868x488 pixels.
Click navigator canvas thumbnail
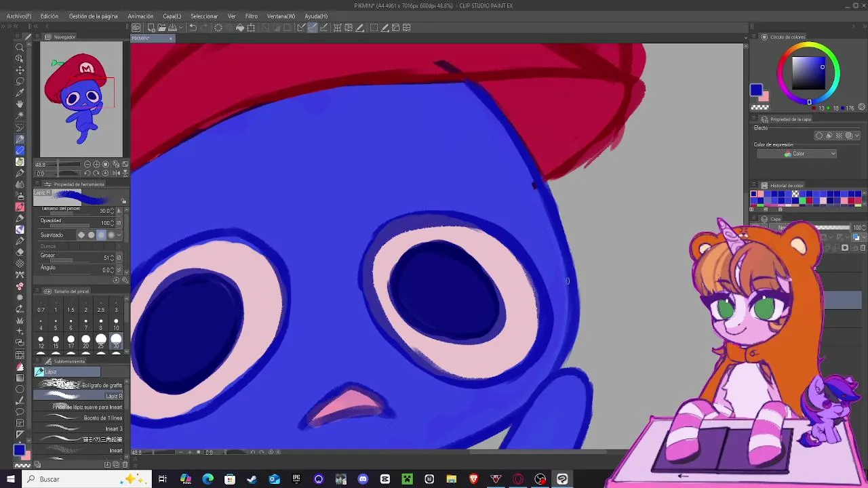tap(81, 100)
